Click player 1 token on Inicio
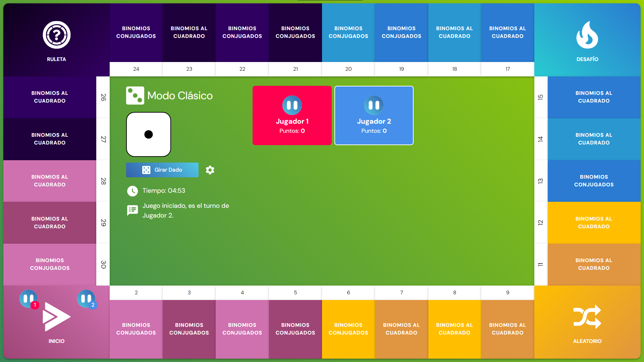Image resolution: width=644 pixels, height=362 pixels. click(x=29, y=299)
